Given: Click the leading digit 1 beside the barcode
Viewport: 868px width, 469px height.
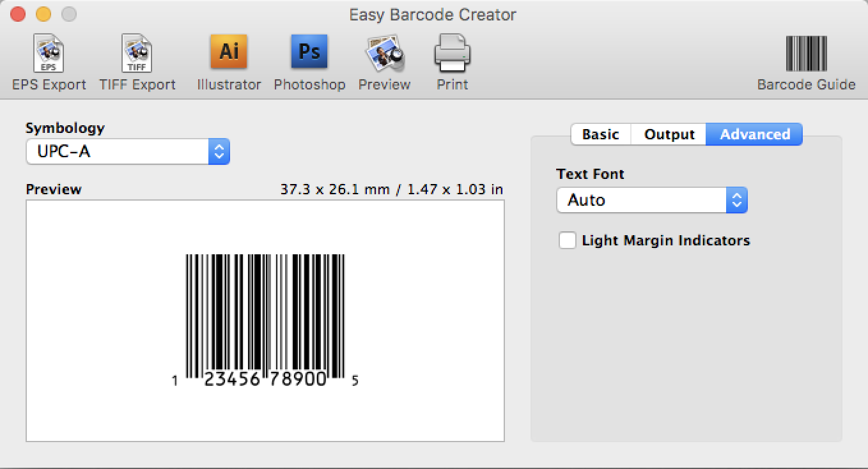Looking at the screenshot, I should pos(174,381).
